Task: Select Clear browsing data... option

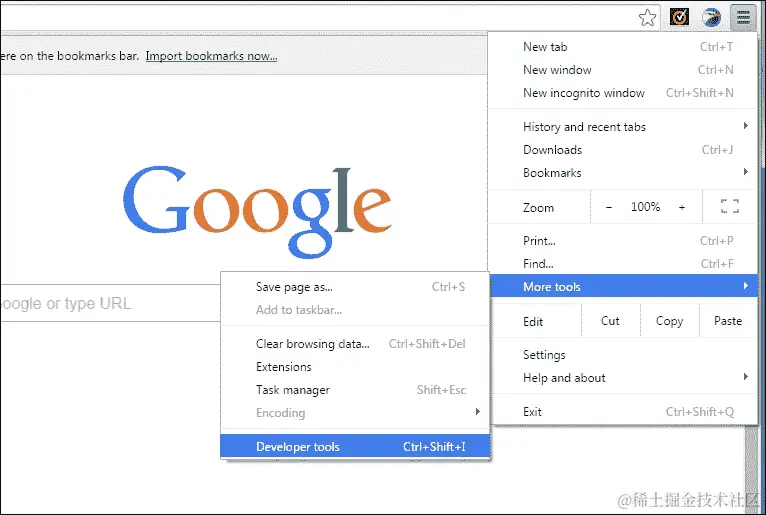Action: 355,344
